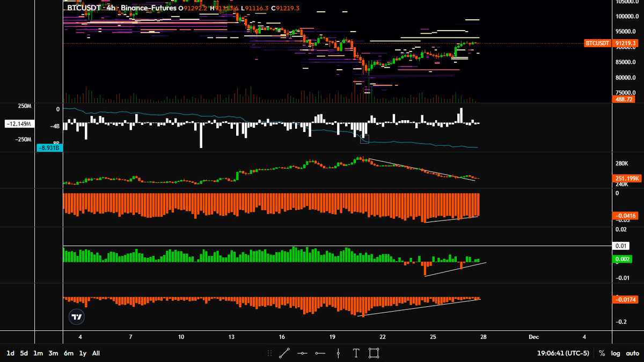
Task: Select the Horizontal Ray drawing tool
Action: [320, 353]
